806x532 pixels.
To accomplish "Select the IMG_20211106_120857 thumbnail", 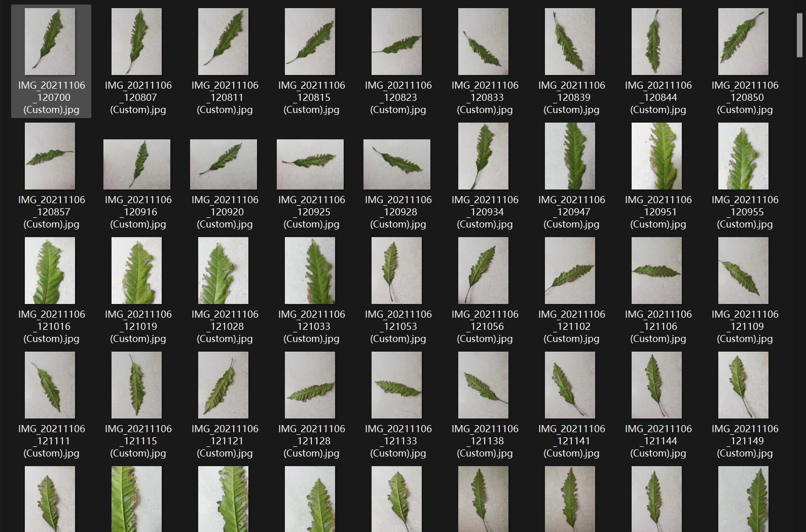I will coord(50,156).
